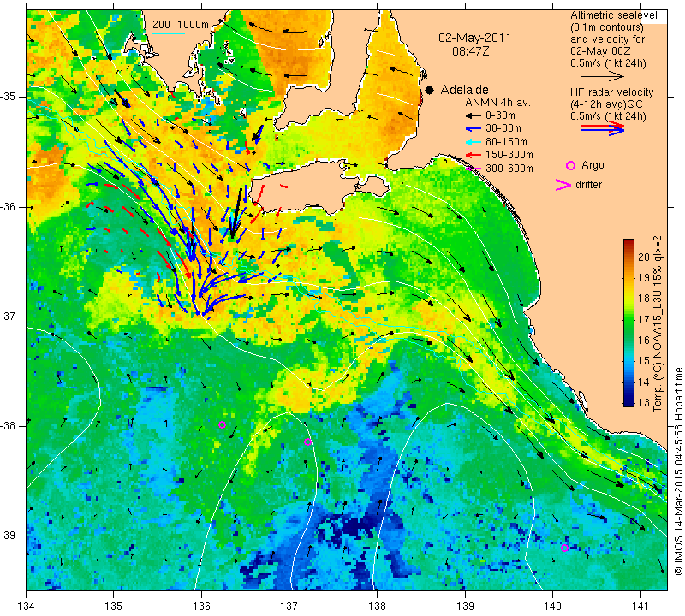The width and height of the screenshot is (685, 616).
Task: Click the latitude axis label -37
Action: pos(9,316)
